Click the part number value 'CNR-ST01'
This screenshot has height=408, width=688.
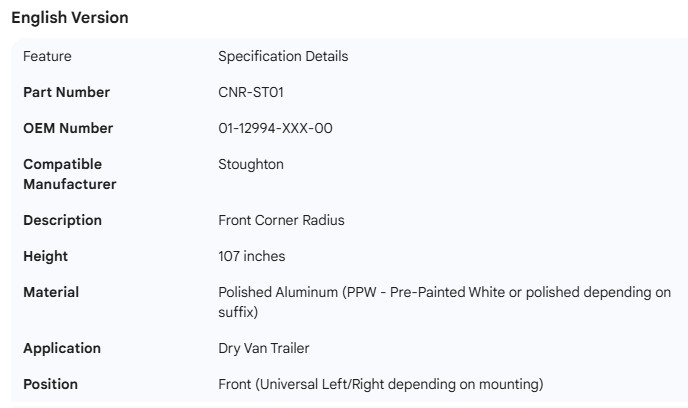pyautogui.click(x=250, y=92)
